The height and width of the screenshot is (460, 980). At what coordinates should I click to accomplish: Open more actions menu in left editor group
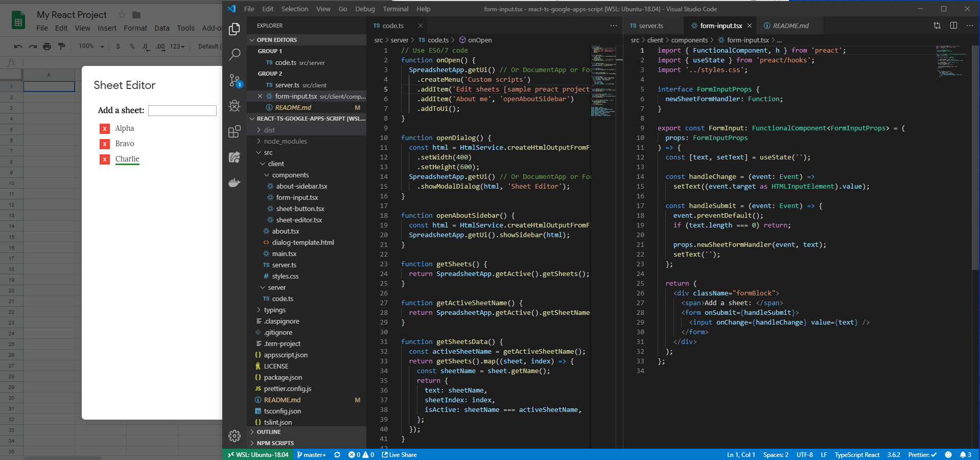613,26
